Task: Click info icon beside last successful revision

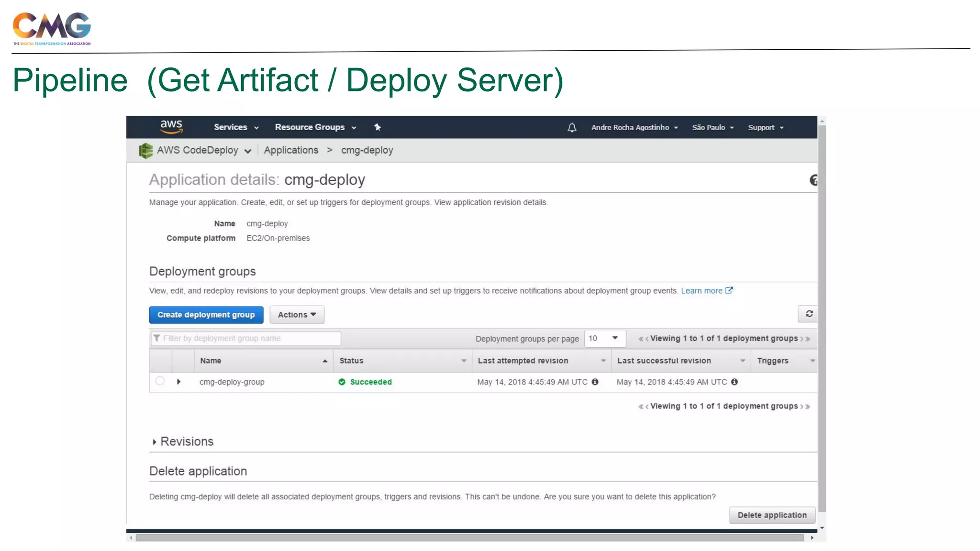Action: (734, 382)
